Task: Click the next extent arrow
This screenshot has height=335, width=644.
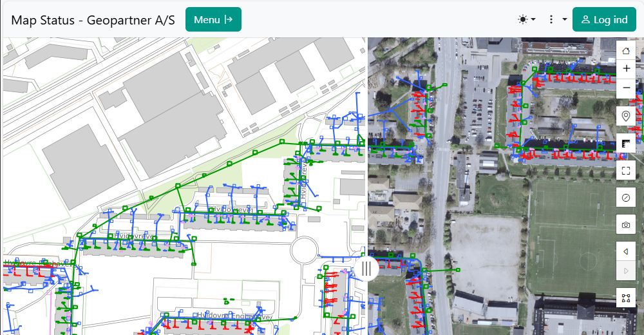Action: coord(626,271)
